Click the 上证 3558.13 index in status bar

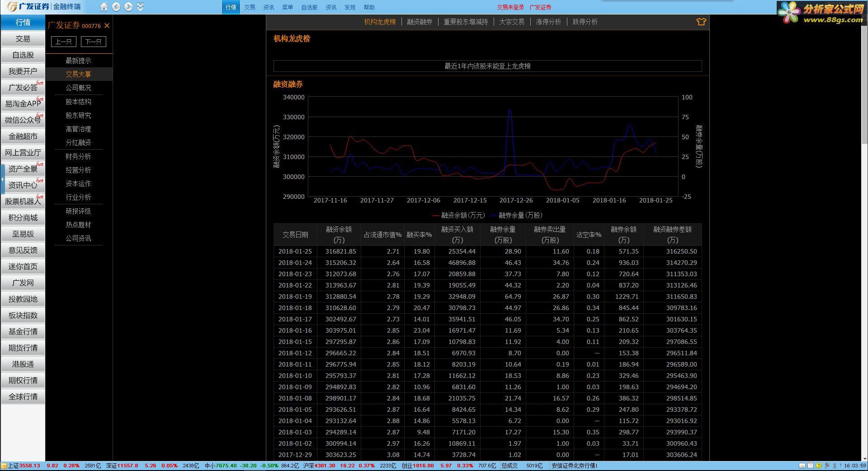tap(24, 466)
